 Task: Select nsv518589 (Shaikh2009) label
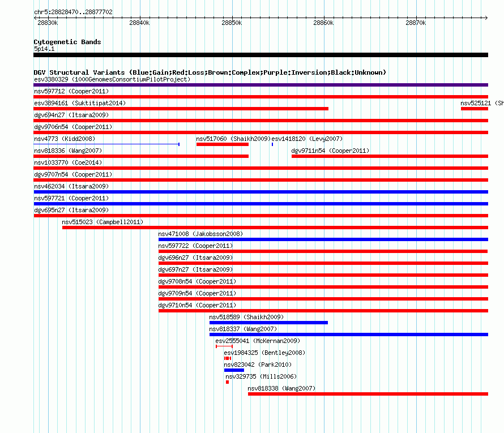(246, 317)
